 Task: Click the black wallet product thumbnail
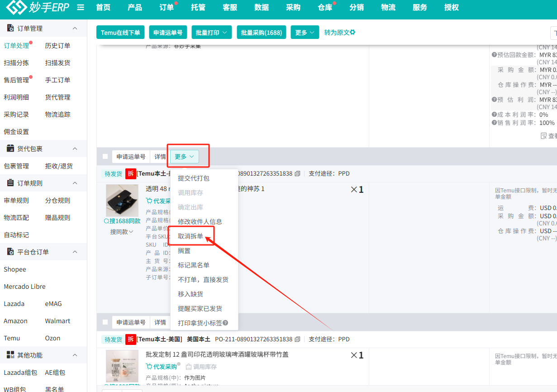(x=122, y=201)
